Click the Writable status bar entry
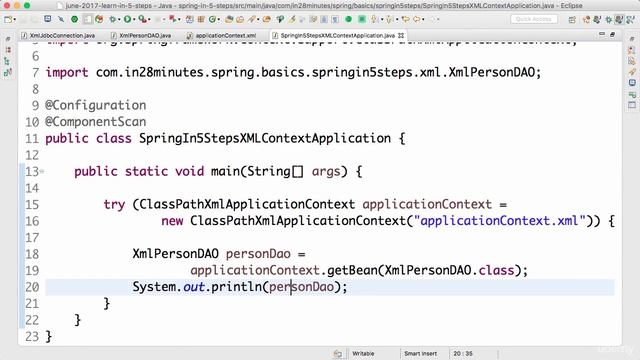640x360 pixels. [x=363, y=353]
